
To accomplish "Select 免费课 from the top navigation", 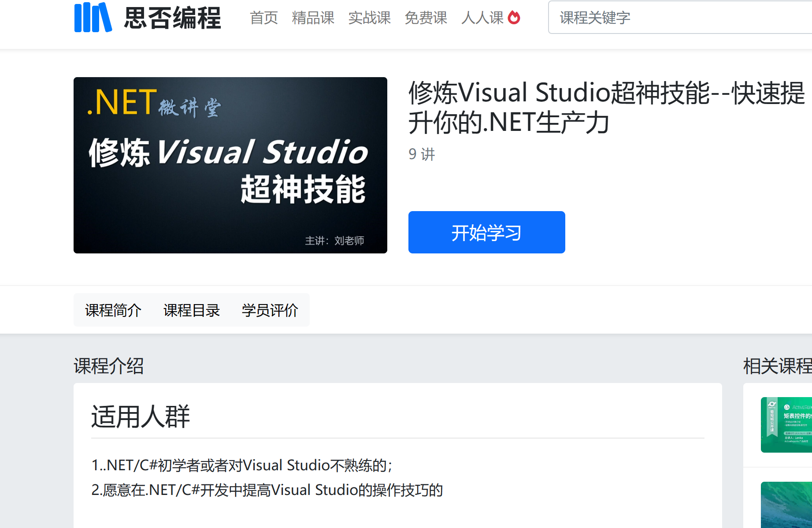I will point(426,18).
